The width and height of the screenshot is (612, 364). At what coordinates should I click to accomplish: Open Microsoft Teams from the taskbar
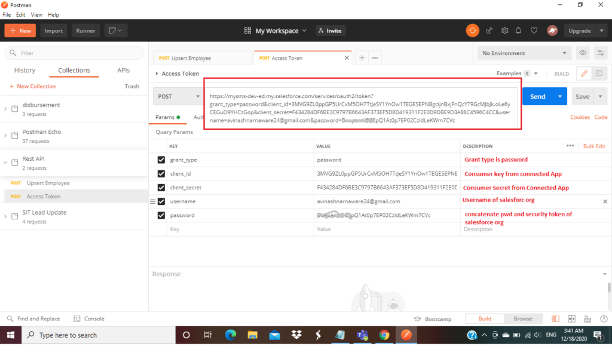[x=362, y=335]
